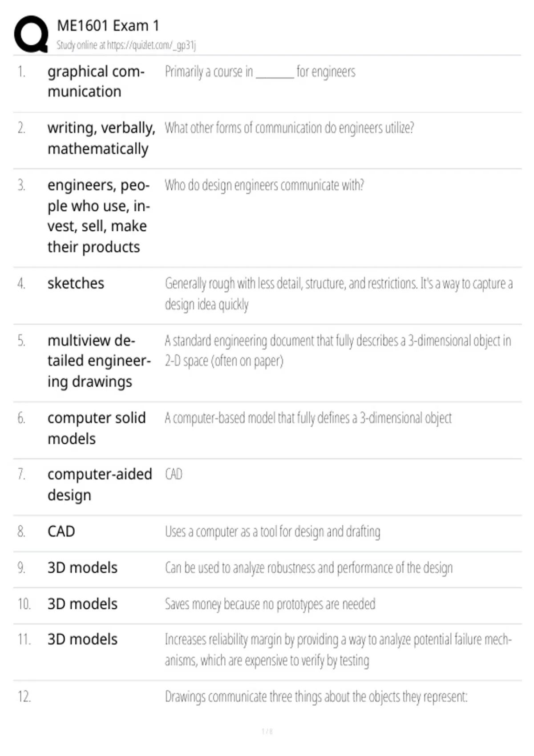The height and width of the screenshot is (756, 534).
Task: Click the Quizlet Q logo icon
Action: click(x=31, y=34)
